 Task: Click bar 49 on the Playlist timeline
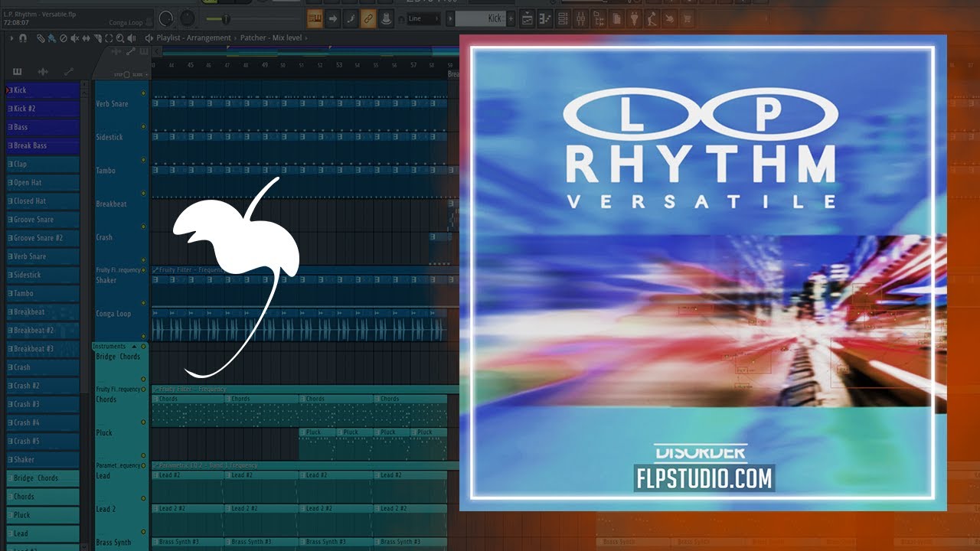[x=265, y=65]
